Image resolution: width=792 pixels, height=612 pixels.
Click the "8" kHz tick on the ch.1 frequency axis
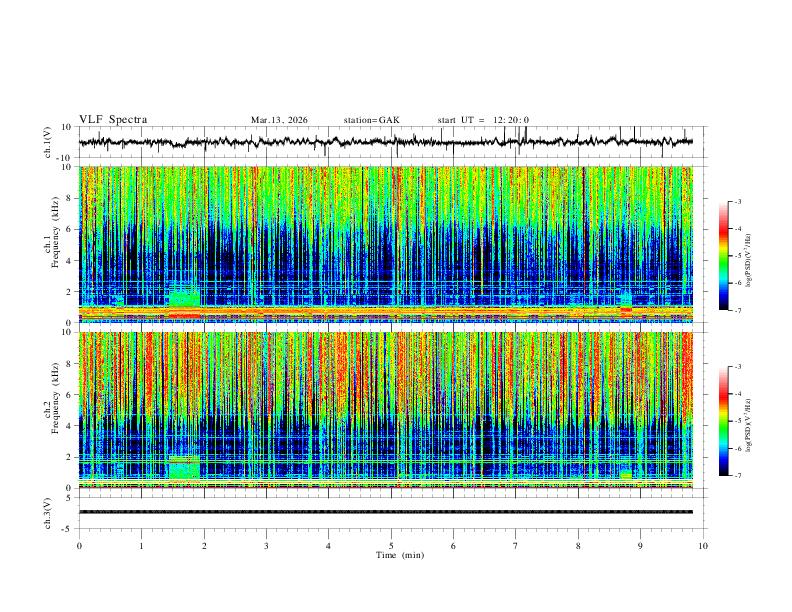pyautogui.click(x=69, y=198)
